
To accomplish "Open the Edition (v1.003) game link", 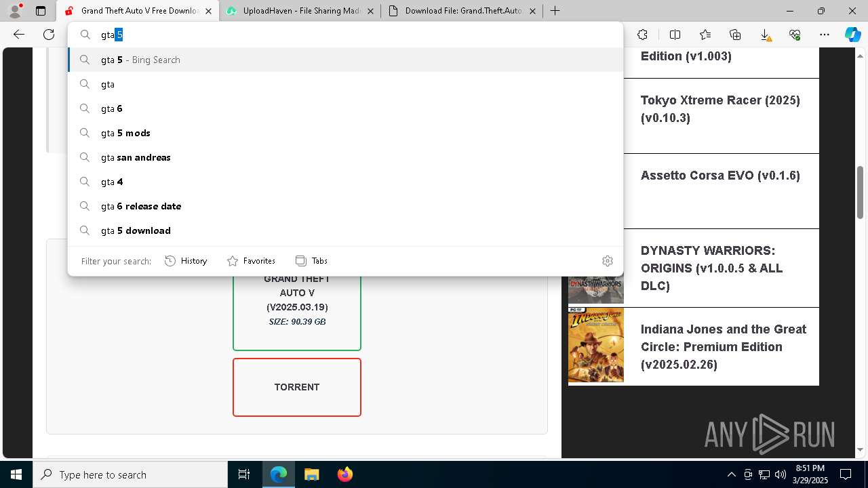I will (686, 56).
